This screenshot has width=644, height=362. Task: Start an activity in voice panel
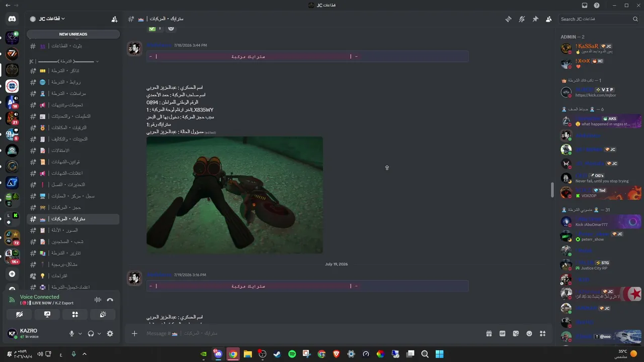coord(75,314)
